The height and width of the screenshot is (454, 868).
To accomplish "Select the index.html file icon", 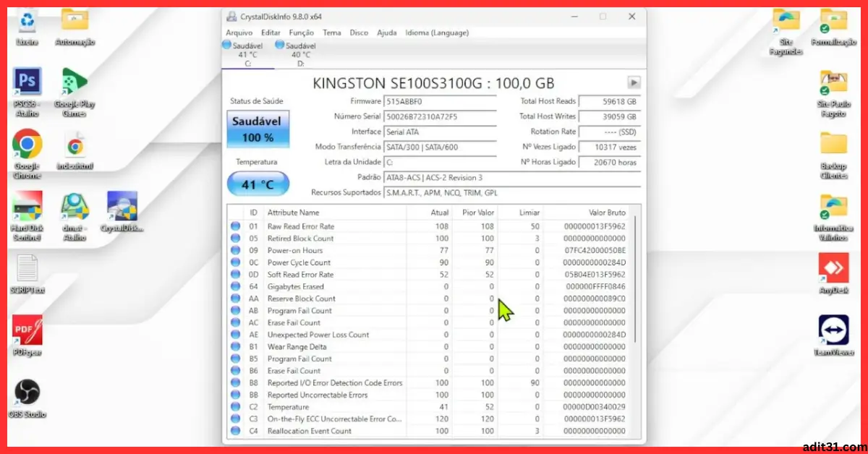I will [75, 150].
